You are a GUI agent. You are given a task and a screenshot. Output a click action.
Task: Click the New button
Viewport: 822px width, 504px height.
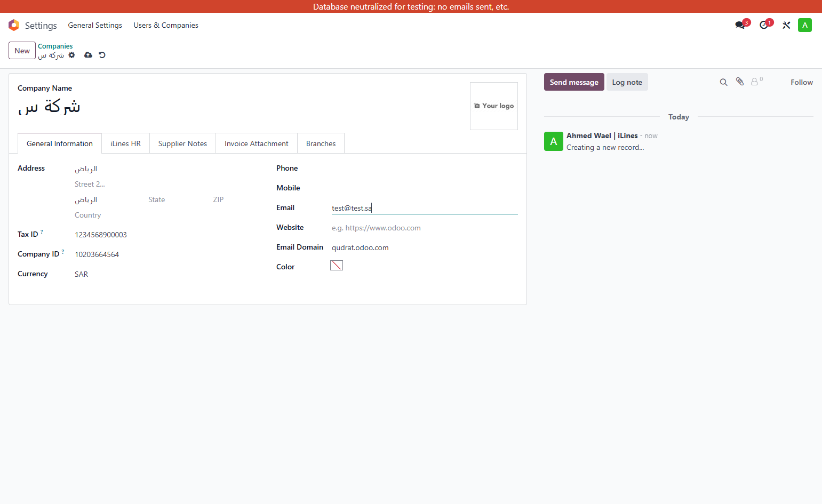pyautogui.click(x=22, y=51)
